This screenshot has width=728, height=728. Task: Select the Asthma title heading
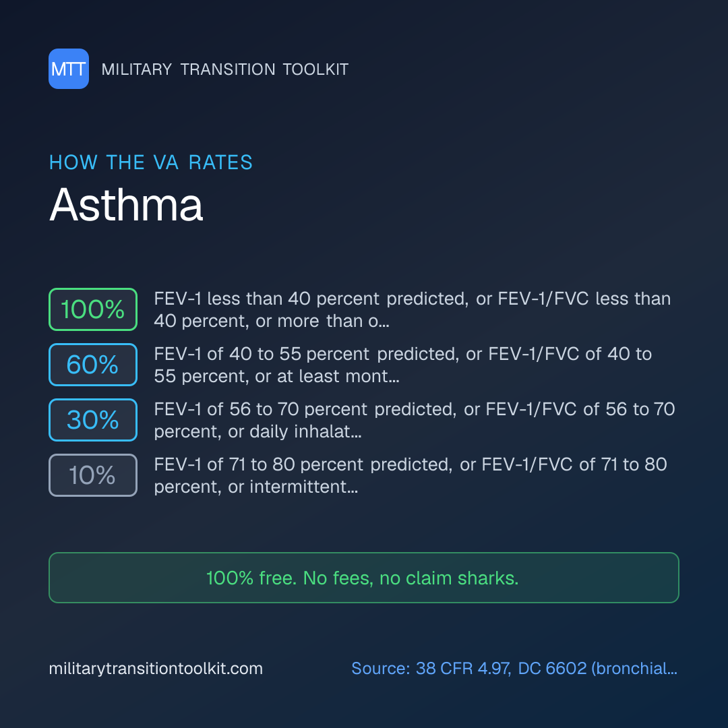(x=126, y=205)
